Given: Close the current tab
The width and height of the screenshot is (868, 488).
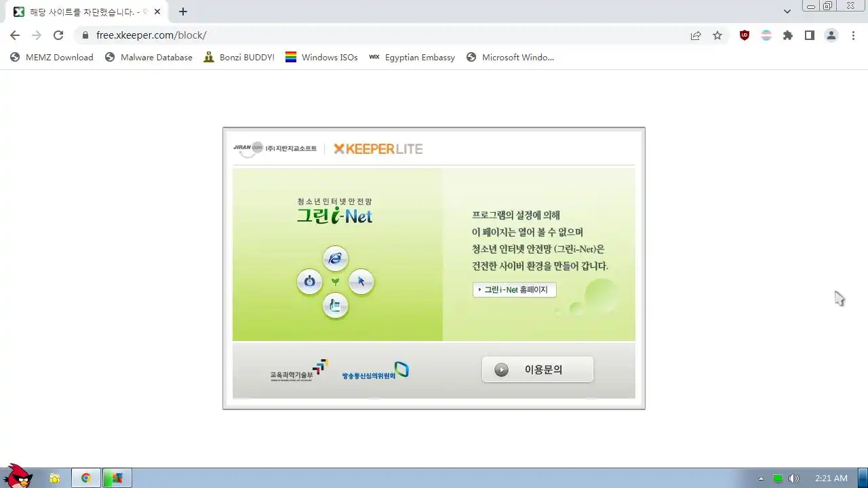Looking at the screenshot, I should 157,12.
